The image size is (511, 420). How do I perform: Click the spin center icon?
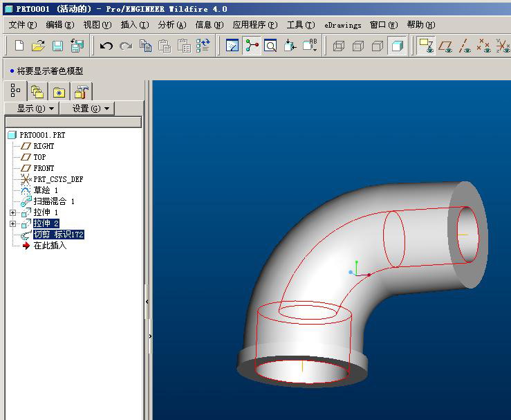(x=252, y=46)
